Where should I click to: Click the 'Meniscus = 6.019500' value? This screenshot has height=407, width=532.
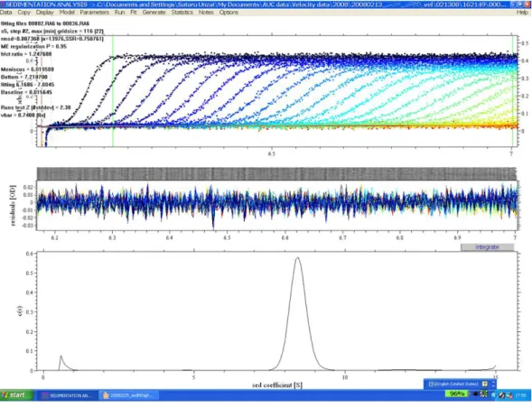[x=27, y=69]
